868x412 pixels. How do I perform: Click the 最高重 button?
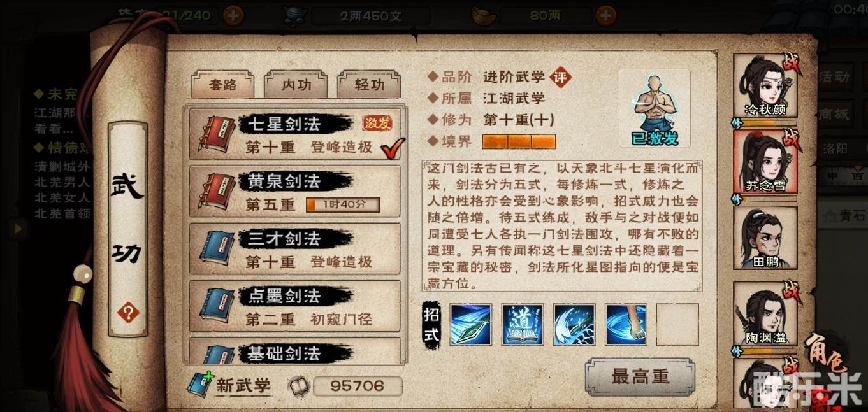[640, 377]
